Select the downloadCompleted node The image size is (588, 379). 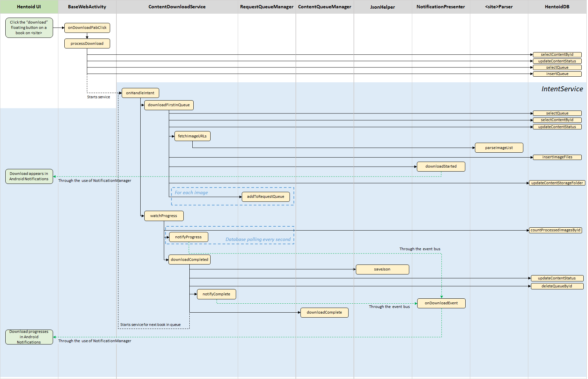coord(190,260)
